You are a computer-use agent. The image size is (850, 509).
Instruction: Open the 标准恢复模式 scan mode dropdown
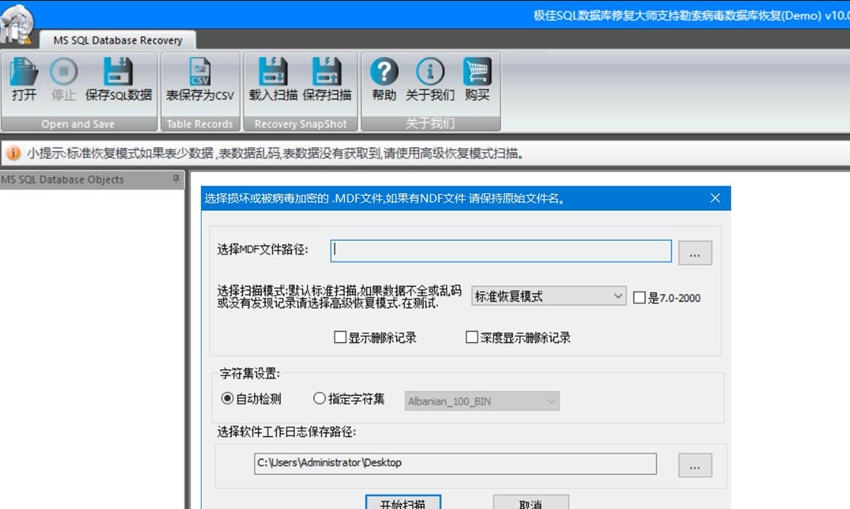[x=549, y=296]
